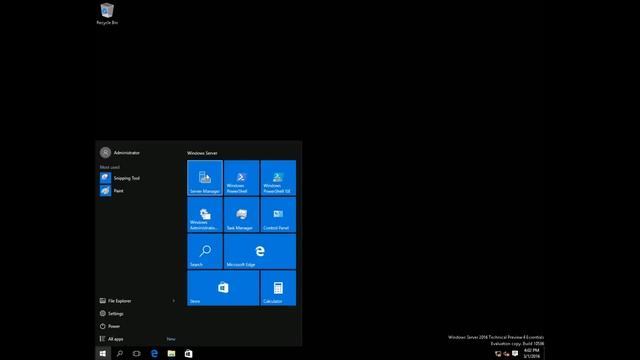The image size is (640, 360).
Task: Click the network icon in system tray
Action: [498, 353]
